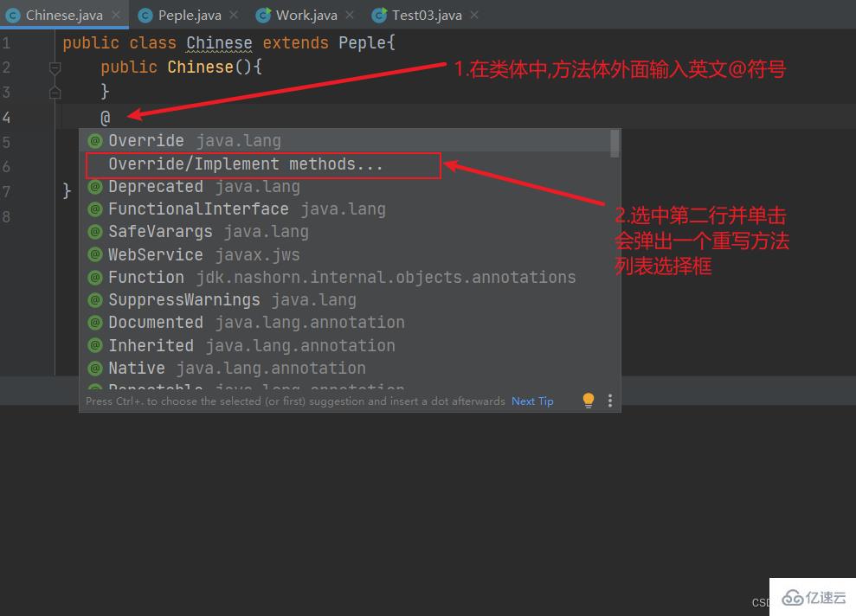Open the Peple.java tab
The height and width of the screenshot is (616, 856).
190,16
